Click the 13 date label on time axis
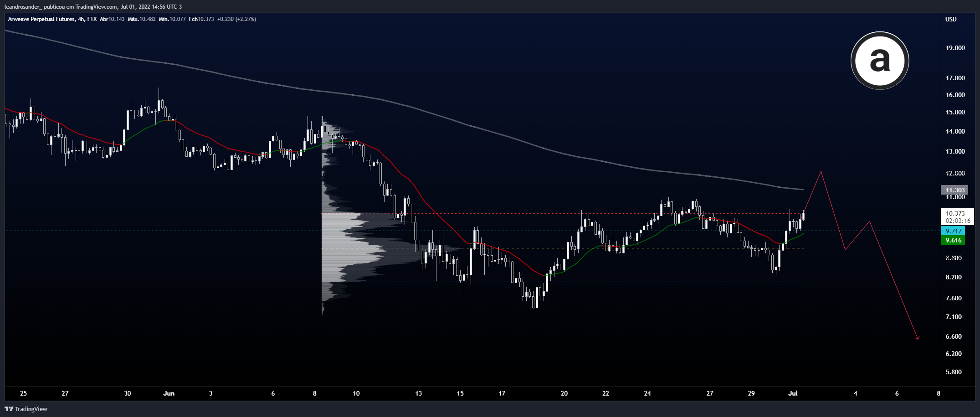 [419, 393]
